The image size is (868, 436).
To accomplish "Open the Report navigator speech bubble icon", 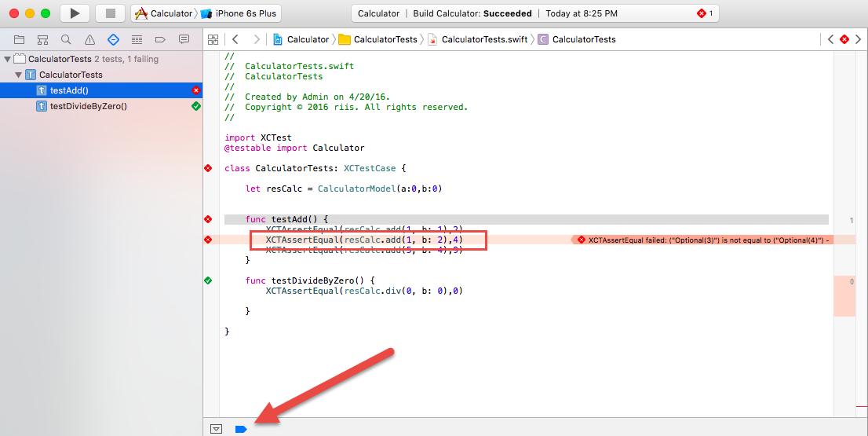I will click(x=184, y=39).
